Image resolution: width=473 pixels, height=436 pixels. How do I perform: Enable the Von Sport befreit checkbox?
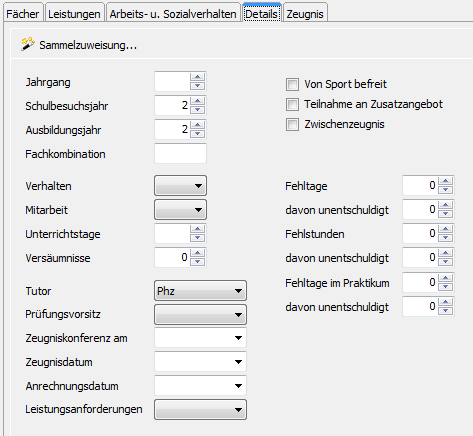coord(292,84)
